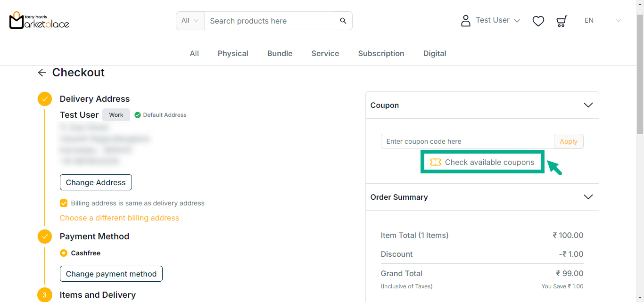Open the shopping cart icon
Image resolution: width=644 pixels, height=302 pixels.
pyautogui.click(x=561, y=21)
